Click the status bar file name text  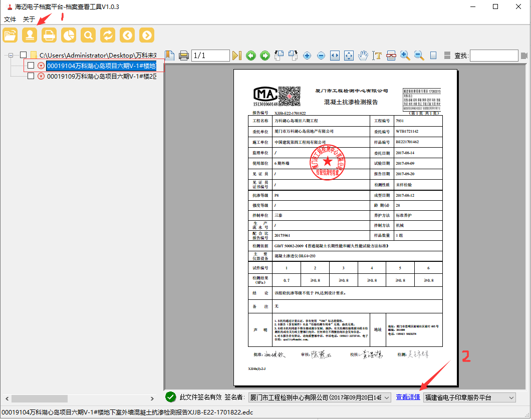coord(127,412)
